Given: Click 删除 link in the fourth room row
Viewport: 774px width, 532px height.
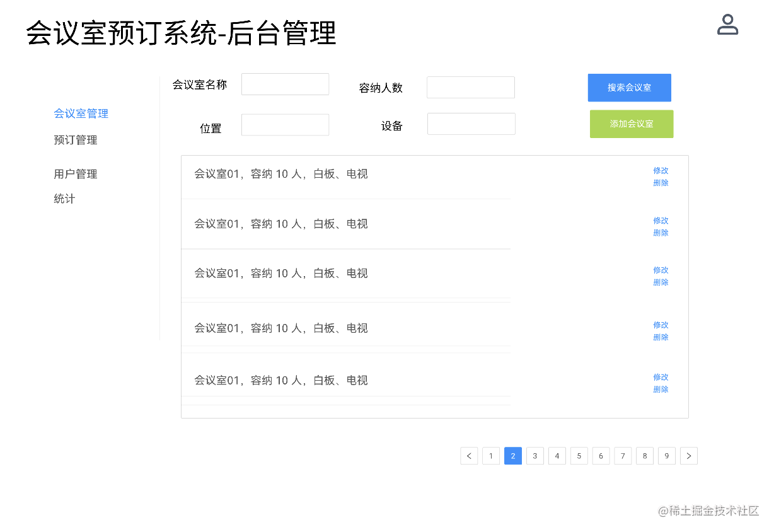Looking at the screenshot, I should pyautogui.click(x=661, y=337).
